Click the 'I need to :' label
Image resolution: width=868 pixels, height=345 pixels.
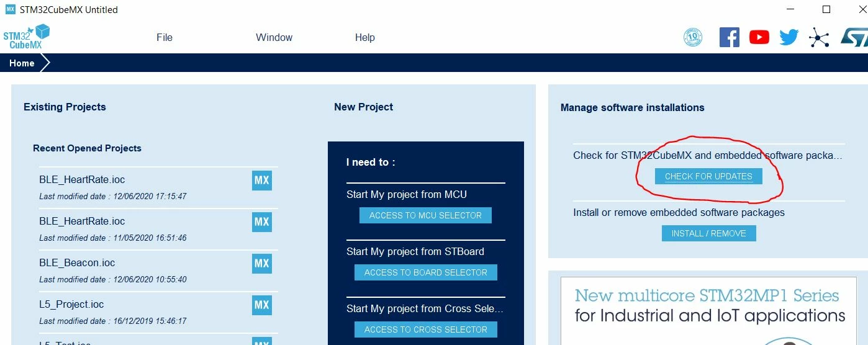pyautogui.click(x=371, y=162)
